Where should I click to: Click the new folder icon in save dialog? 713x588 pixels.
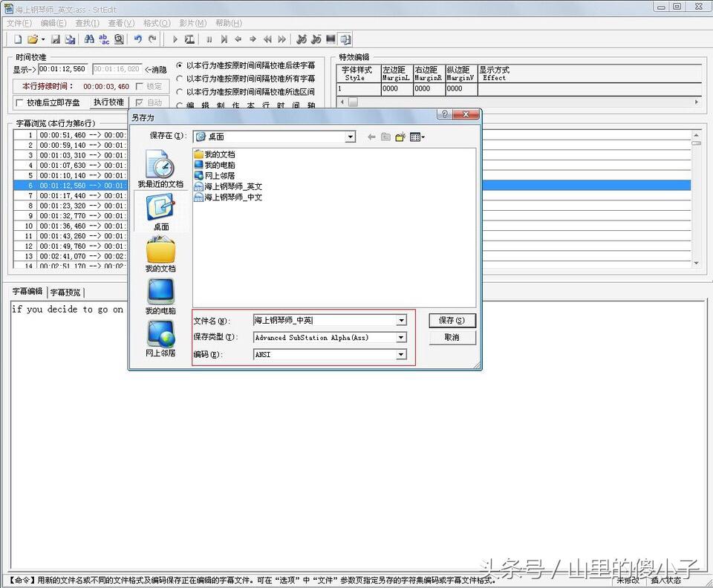point(400,137)
